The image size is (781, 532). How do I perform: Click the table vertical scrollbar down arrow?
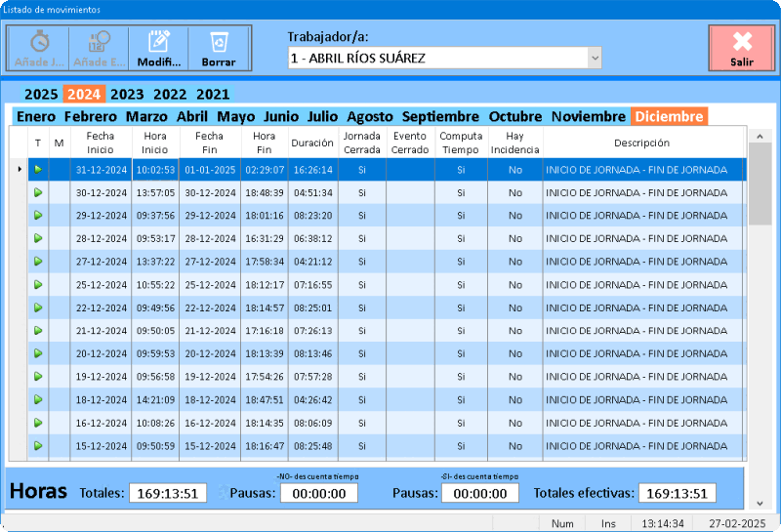point(760,504)
